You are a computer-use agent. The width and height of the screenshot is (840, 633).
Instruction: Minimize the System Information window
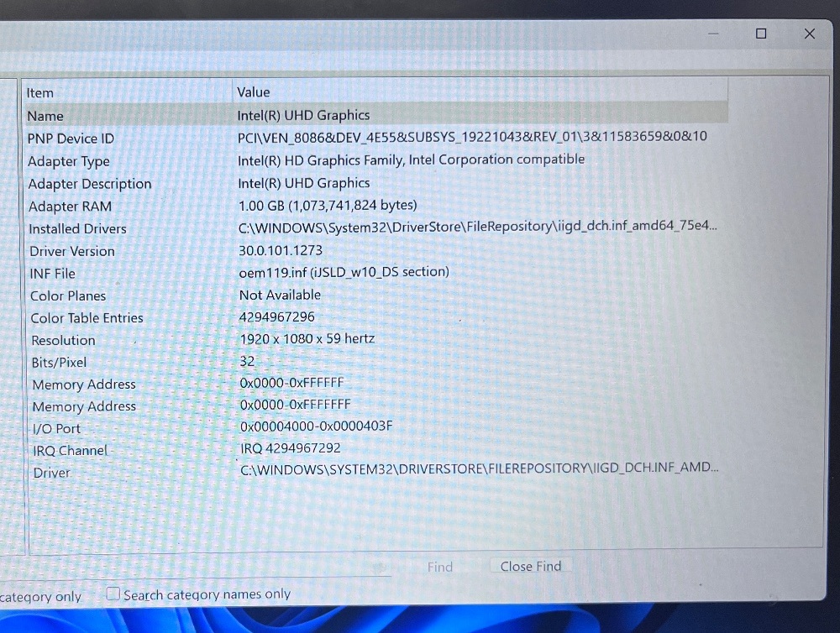click(713, 34)
